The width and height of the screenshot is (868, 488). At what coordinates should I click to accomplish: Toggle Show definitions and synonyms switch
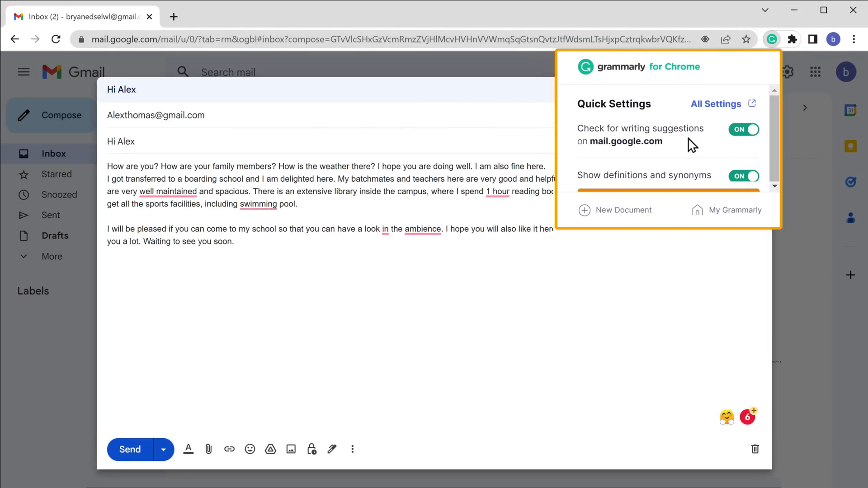(744, 176)
